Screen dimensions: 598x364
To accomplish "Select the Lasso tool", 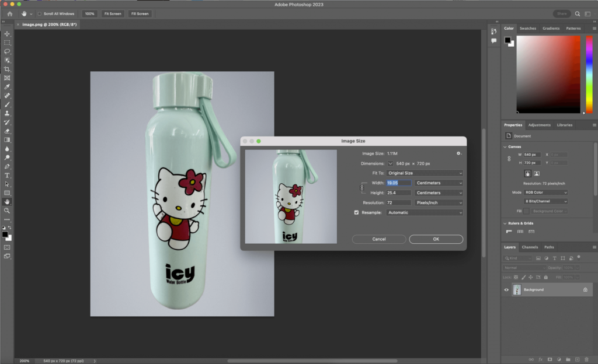I will pos(7,51).
